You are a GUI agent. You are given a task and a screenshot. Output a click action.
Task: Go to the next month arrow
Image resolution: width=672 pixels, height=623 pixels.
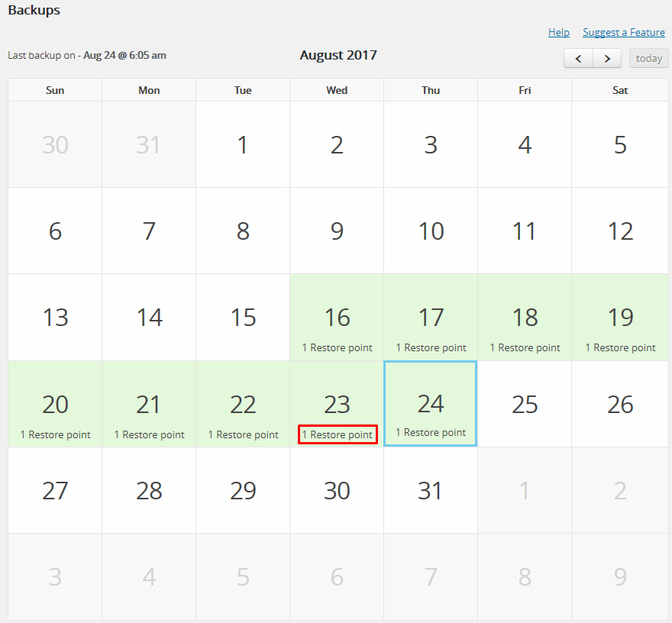point(607,59)
